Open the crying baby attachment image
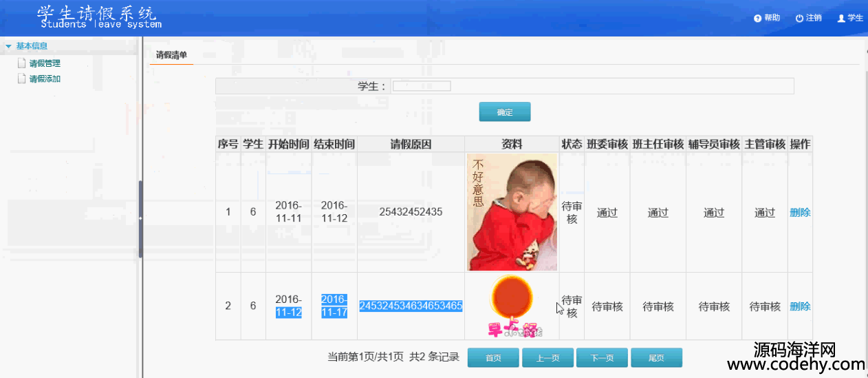 [512, 212]
